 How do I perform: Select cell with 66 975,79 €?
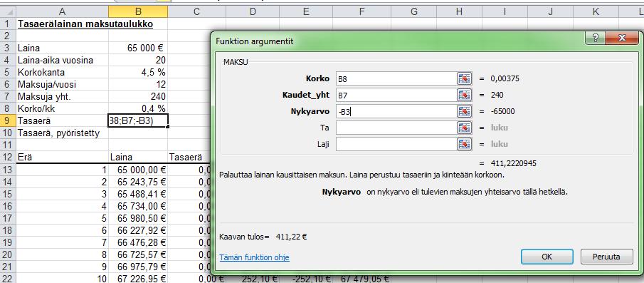tap(138, 267)
